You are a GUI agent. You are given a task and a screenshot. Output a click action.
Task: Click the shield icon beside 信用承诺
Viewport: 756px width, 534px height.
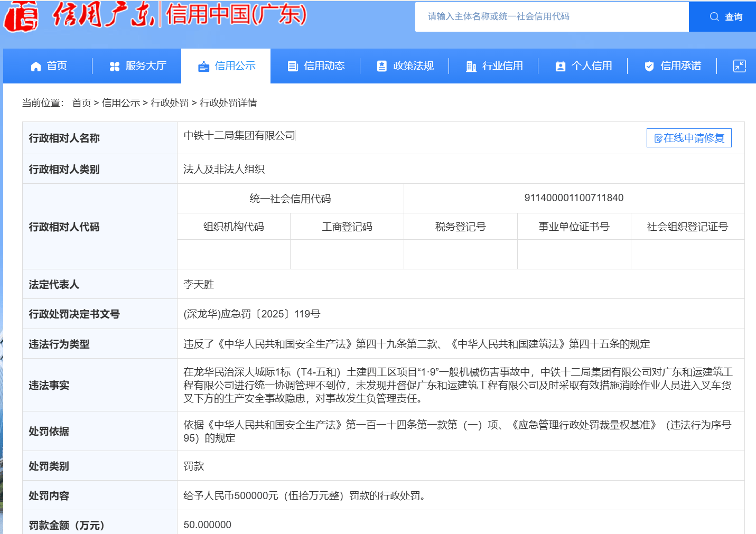(649, 67)
